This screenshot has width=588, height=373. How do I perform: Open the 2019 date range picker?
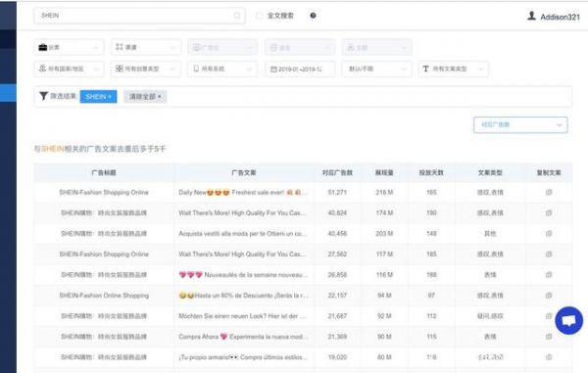(300, 69)
